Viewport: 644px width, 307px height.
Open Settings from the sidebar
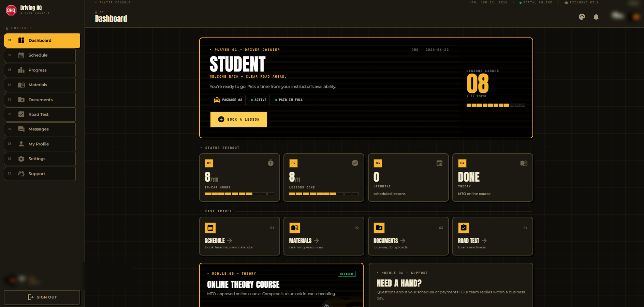pos(40,159)
